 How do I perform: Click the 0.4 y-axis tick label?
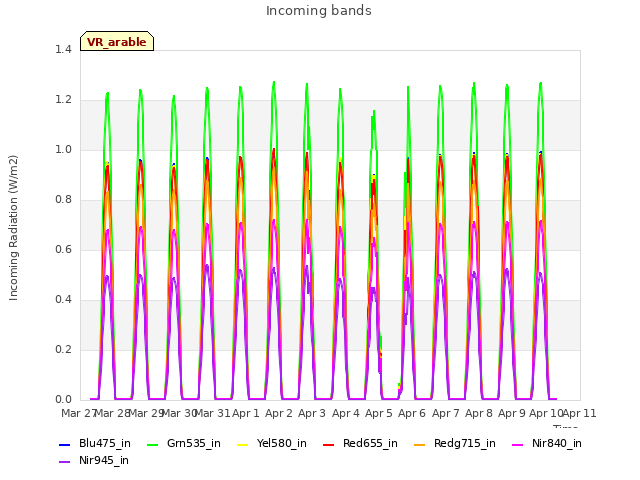tap(63, 300)
